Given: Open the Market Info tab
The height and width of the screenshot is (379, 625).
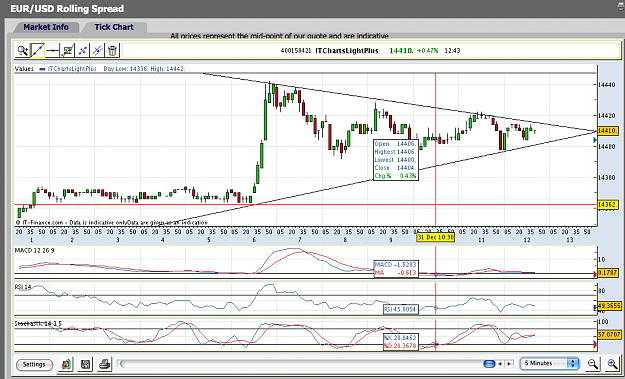Looking at the screenshot, I should tap(46, 27).
